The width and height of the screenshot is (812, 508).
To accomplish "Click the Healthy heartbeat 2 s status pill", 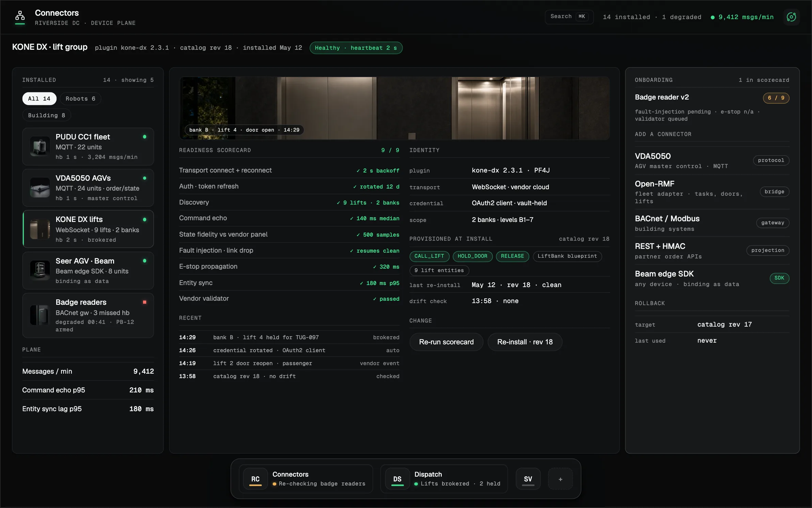I will tap(356, 48).
